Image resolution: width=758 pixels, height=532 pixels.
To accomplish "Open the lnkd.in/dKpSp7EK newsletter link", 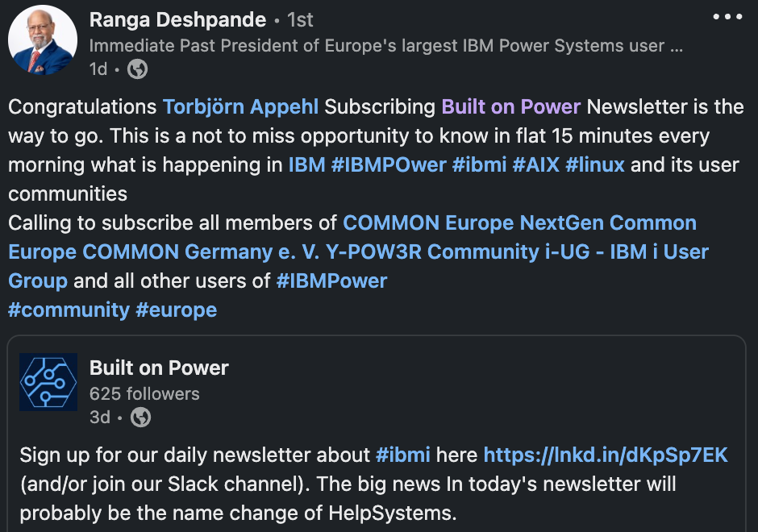I will [606, 455].
